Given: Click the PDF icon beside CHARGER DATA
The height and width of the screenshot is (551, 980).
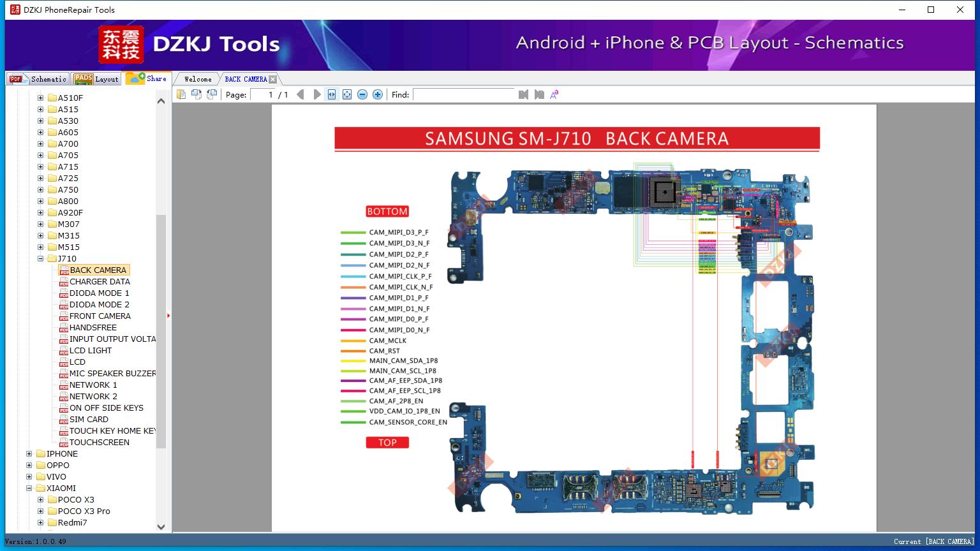Looking at the screenshot, I should point(64,282).
